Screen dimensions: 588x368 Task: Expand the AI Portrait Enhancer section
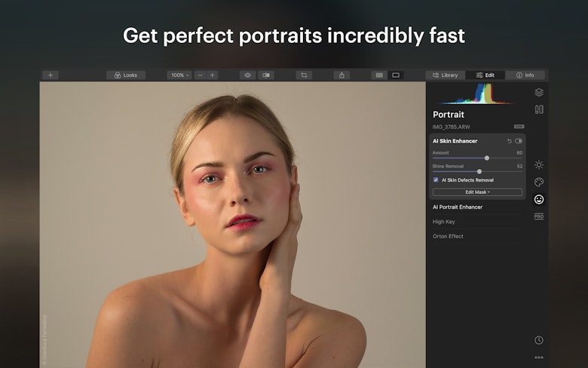tap(458, 207)
